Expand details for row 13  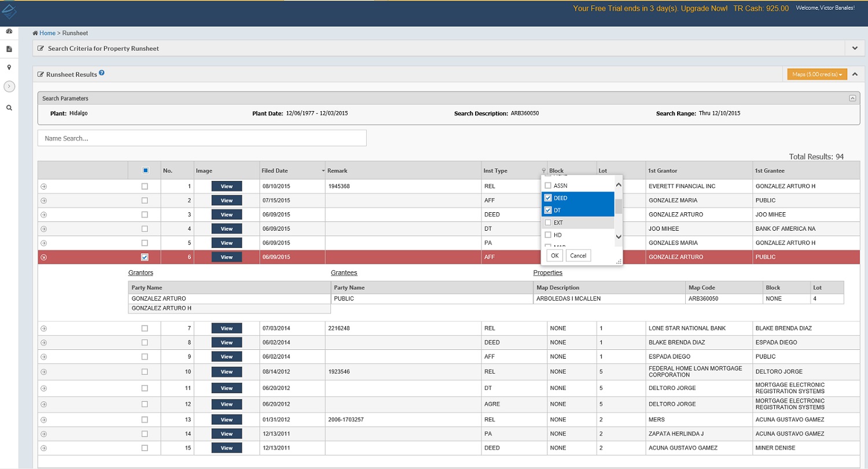click(43, 420)
